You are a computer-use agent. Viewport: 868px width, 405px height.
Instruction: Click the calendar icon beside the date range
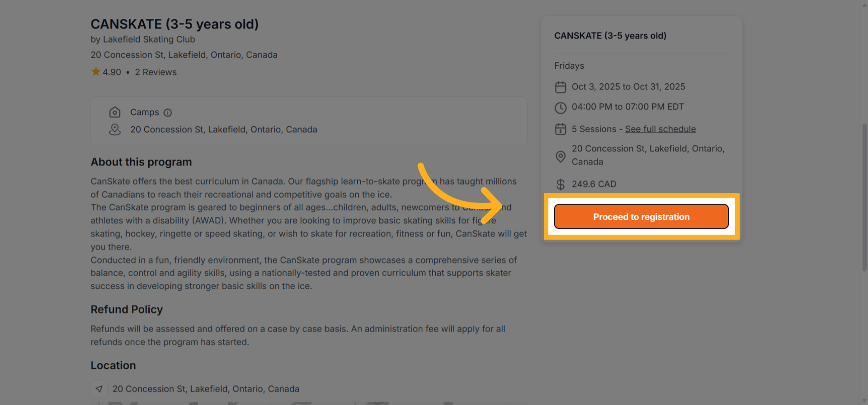point(561,87)
